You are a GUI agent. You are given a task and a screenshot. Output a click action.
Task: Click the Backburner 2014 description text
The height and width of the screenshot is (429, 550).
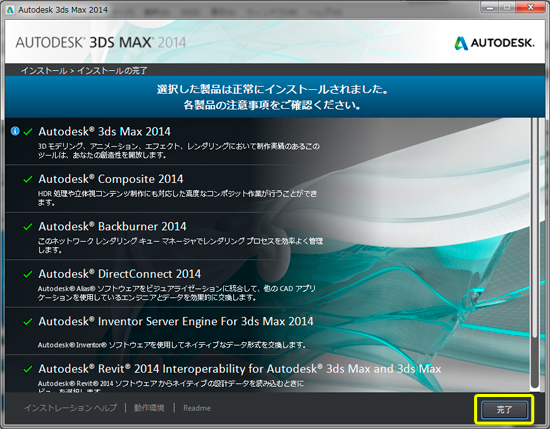(x=180, y=245)
